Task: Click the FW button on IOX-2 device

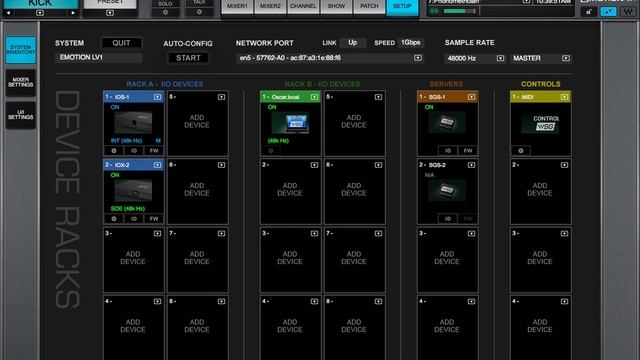Action: pyautogui.click(x=153, y=219)
